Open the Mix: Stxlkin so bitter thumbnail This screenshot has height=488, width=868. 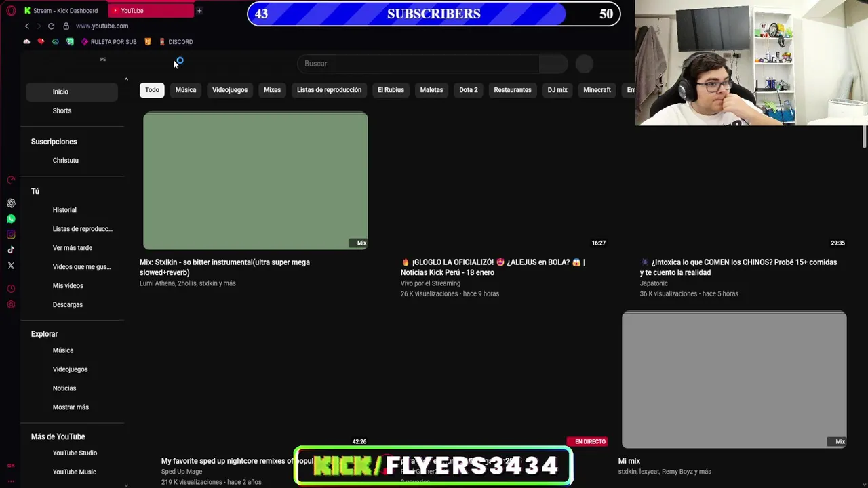pos(256,181)
